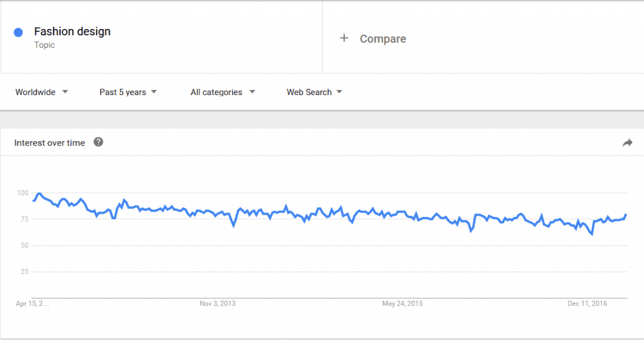Click the Interest over time heading
The width and height of the screenshot is (644, 340).
pos(50,143)
